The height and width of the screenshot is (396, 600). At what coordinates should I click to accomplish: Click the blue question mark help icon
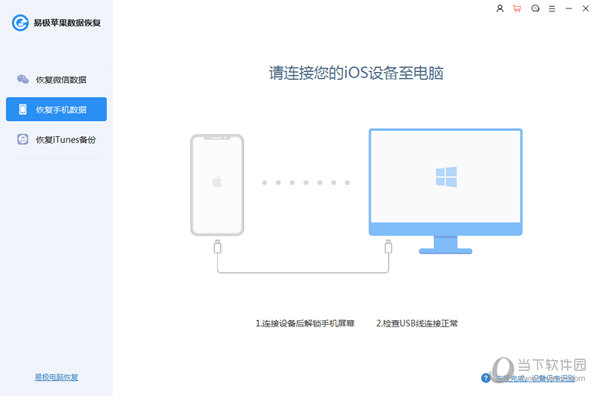[x=486, y=378]
